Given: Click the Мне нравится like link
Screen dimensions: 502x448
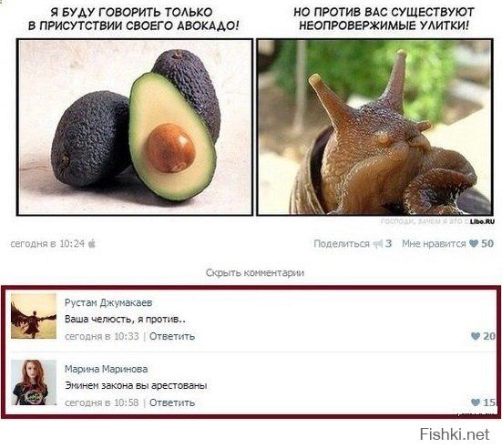Looking at the screenshot, I should 434,244.
